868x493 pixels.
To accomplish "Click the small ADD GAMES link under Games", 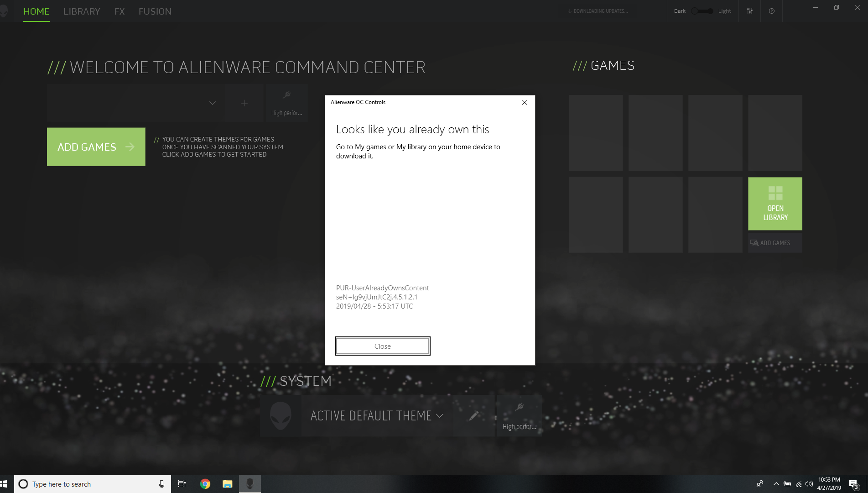I will click(x=775, y=243).
